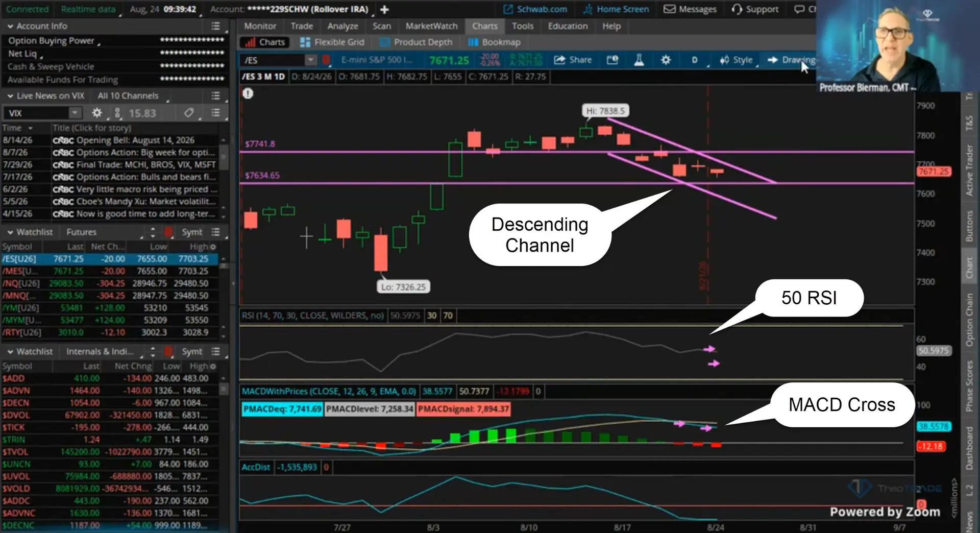Open the VIX symbol dropdown arrow

(x=75, y=113)
